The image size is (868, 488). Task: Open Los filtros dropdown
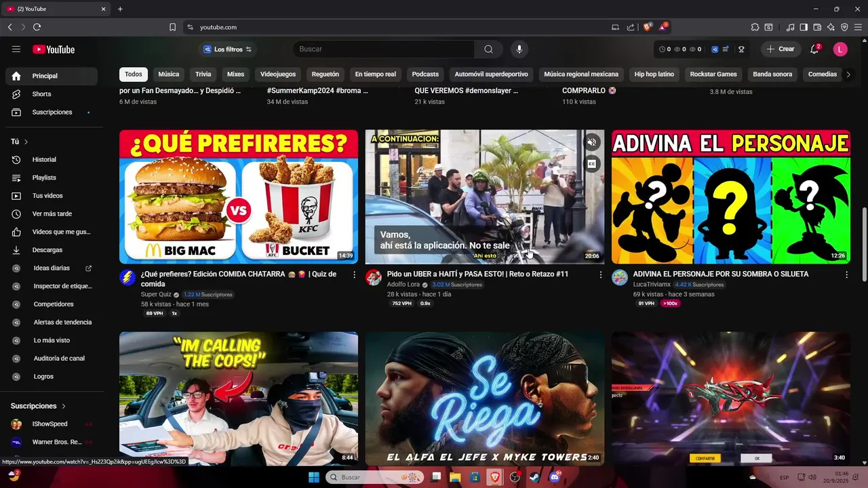(228, 49)
